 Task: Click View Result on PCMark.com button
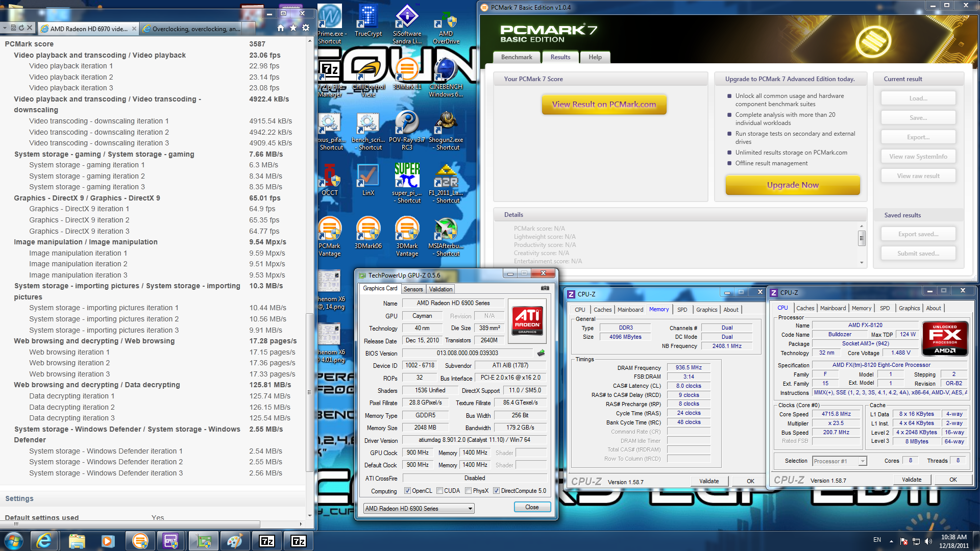[604, 104]
